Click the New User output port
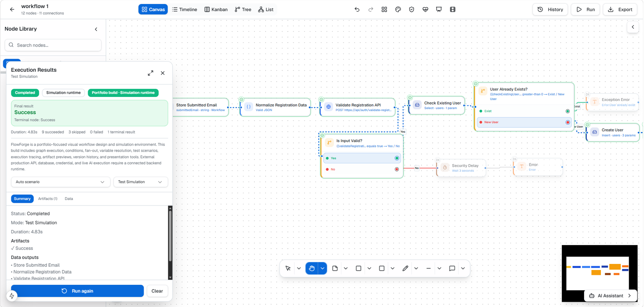The width and height of the screenshot is (644, 307). point(568,122)
